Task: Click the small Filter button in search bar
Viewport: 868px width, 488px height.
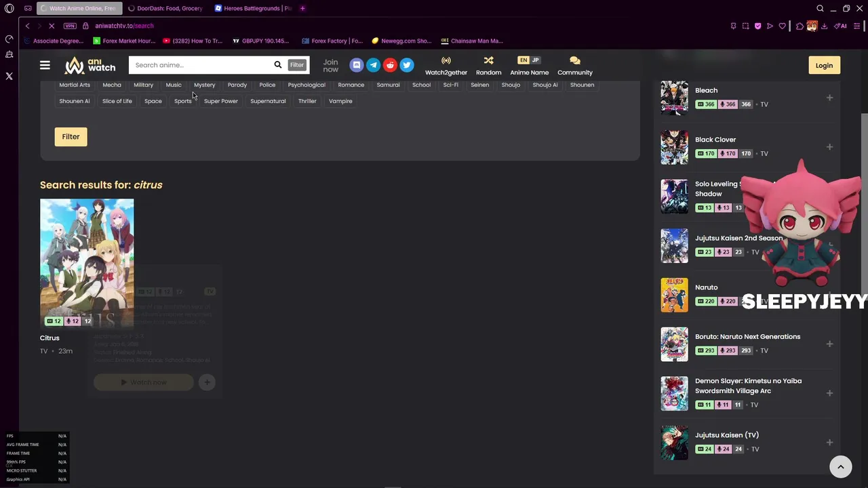Action: 297,65
